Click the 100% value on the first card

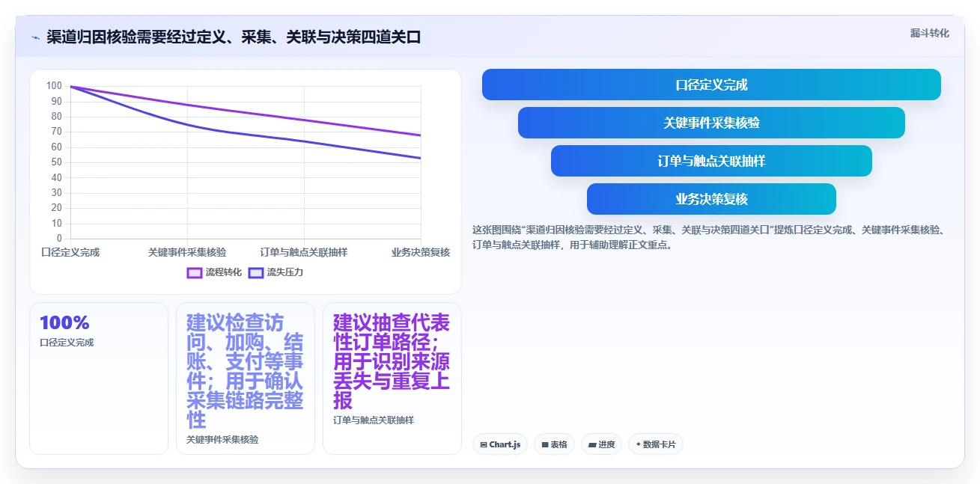(64, 323)
